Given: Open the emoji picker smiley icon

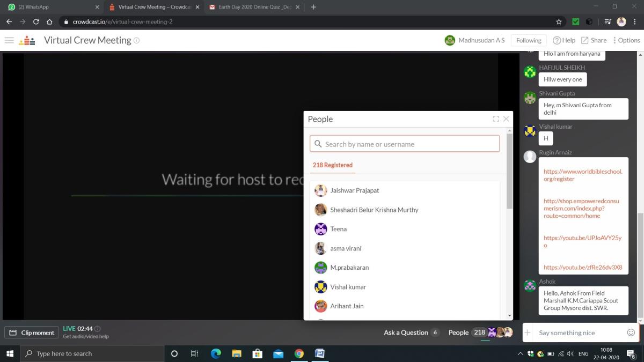Looking at the screenshot, I should pos(631,333).
